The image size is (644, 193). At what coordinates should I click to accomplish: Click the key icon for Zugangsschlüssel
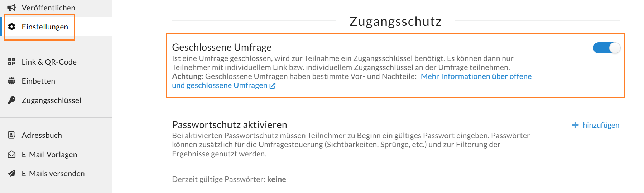pos(11,100)
